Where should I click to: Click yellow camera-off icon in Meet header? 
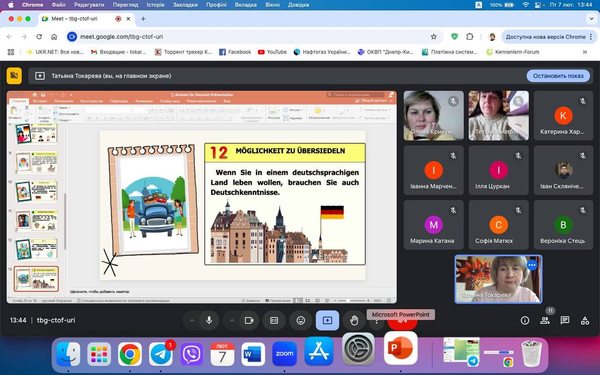pos(14,76)
